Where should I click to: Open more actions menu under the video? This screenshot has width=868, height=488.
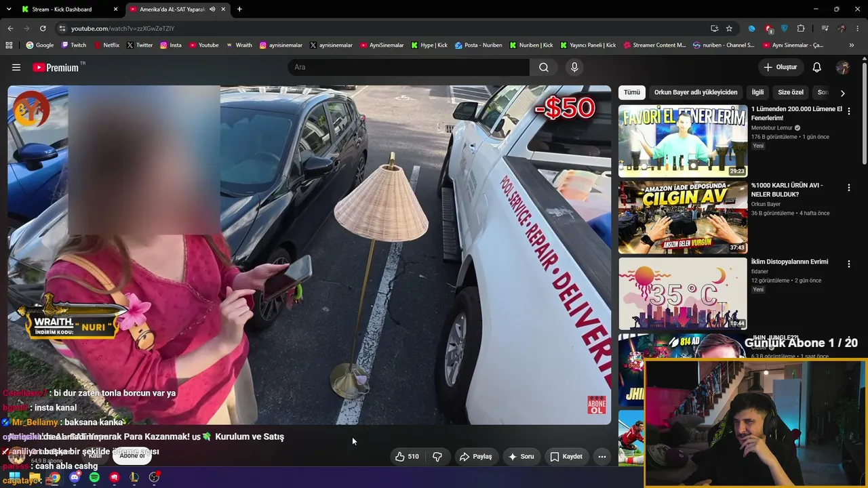(601, 457)
